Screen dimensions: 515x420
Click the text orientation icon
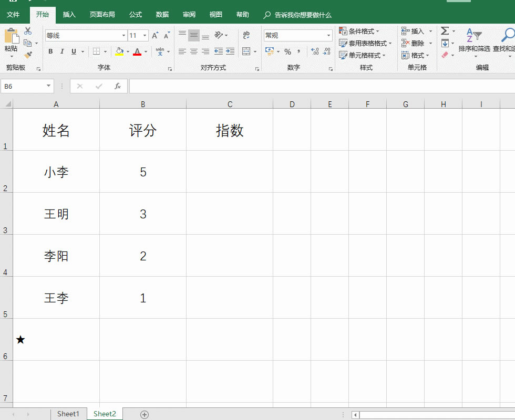tap(219, 35)
